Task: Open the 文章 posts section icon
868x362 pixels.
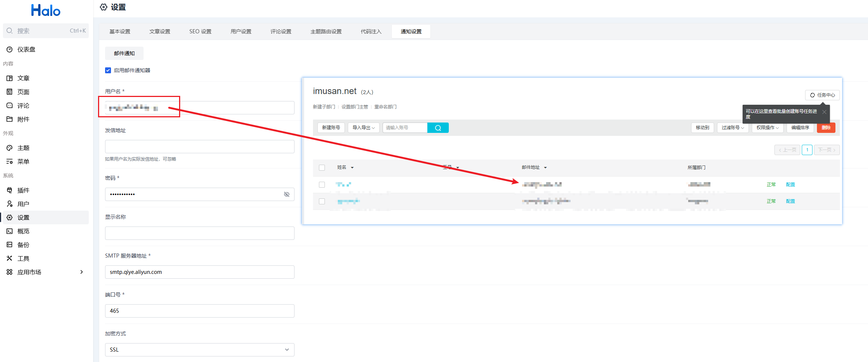Action: coord(10,78)
